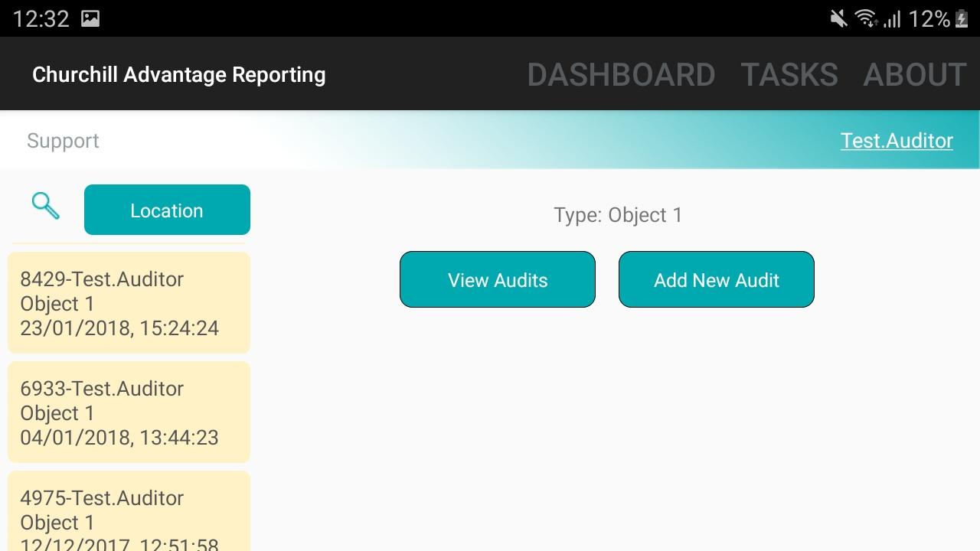Viewport: 980px width, 551px height.
Task: Tap the magnifying glass search icon
Action: [x=45, y=206]
